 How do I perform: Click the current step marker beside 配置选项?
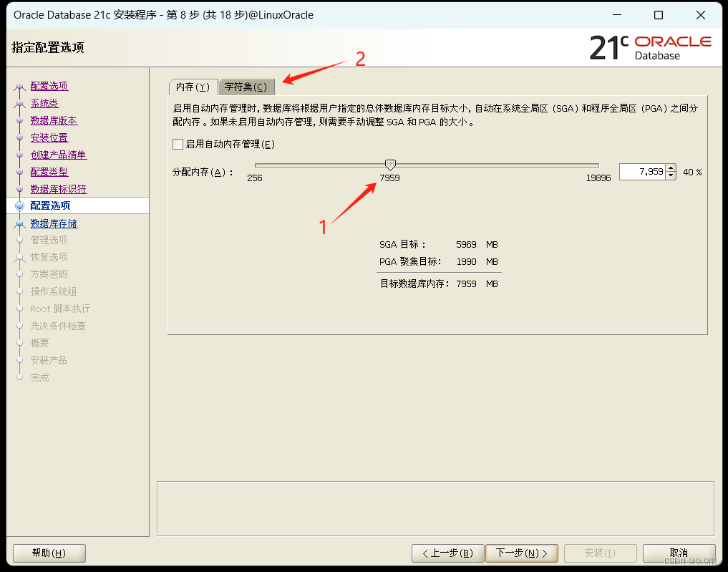[x=19, y=205]
